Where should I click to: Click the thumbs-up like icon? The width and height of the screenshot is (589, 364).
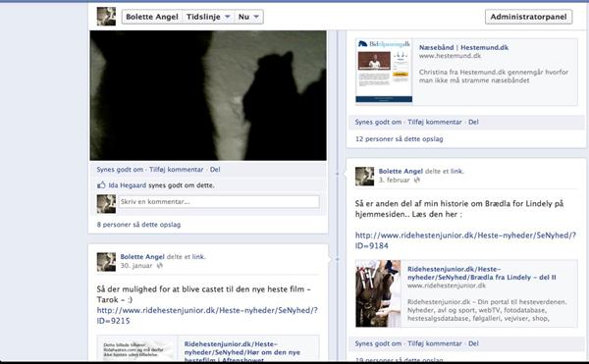[101, 185]
